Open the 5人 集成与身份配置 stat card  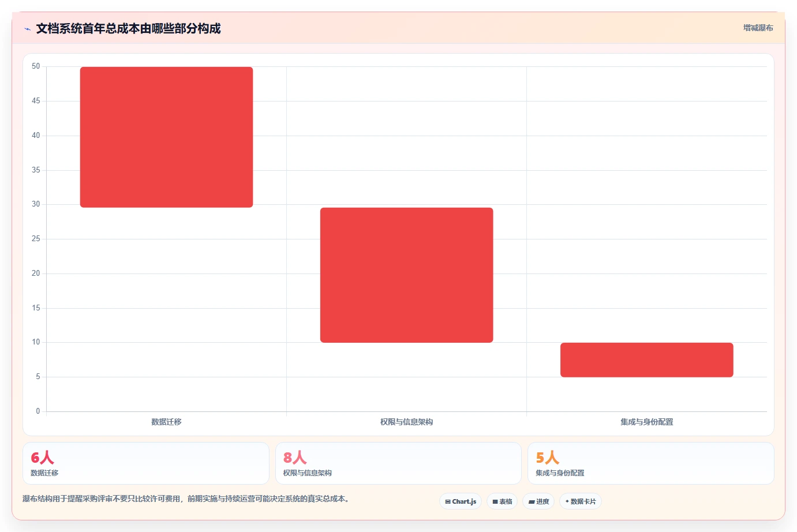click(650, 463)
